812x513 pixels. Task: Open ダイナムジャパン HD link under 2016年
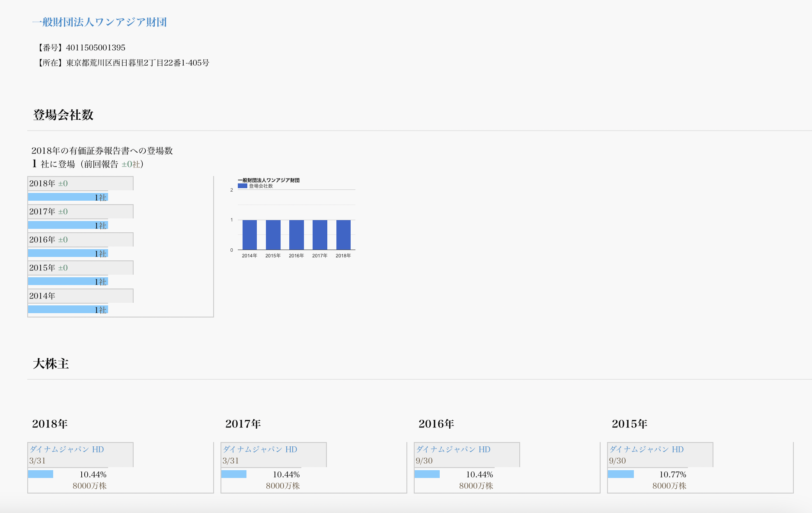pos(454,449)
